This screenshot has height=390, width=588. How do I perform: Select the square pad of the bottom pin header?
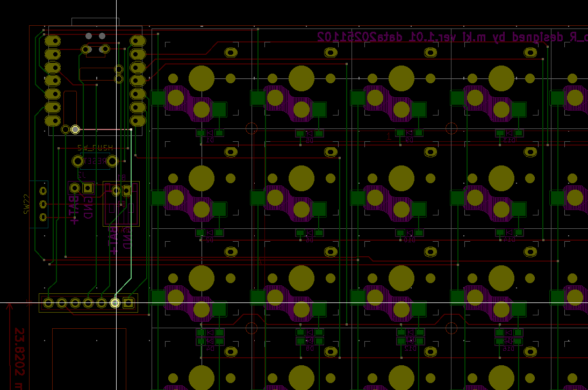tap(128, 303)
